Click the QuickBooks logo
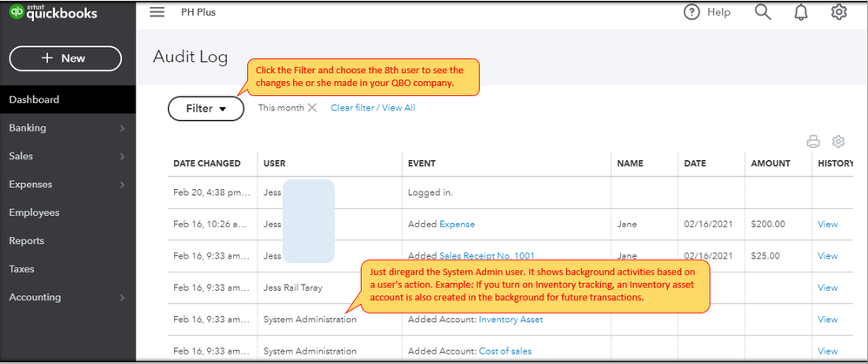 pyautogui.click(x=54, y=13)
